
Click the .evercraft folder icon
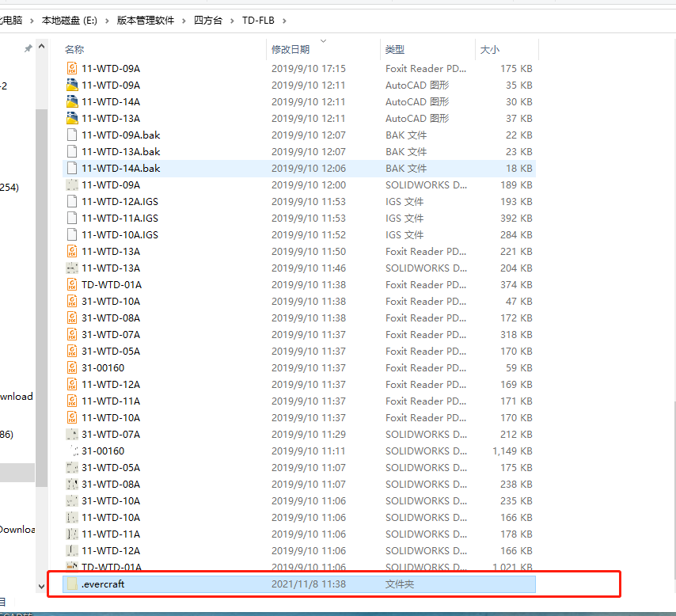pyautogui.click(x=72, y=584)
